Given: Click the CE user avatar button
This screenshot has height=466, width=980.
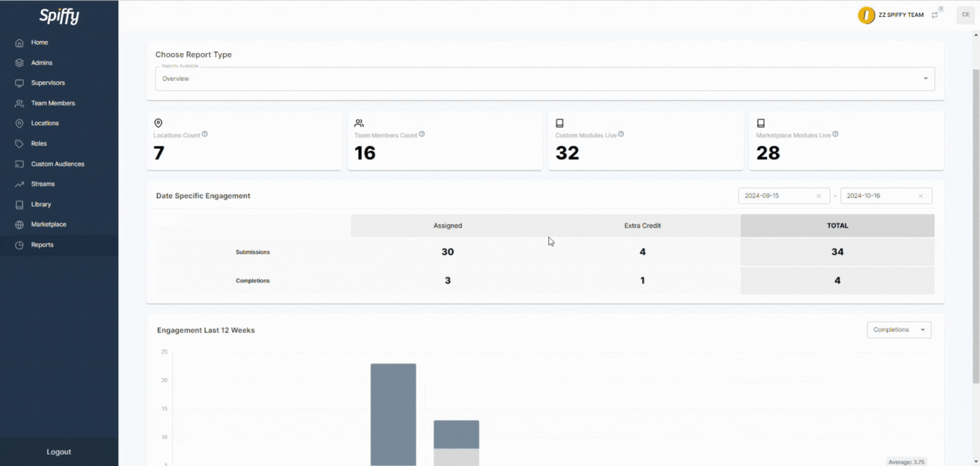Looking at the screenshot, I should coord(965,15).
